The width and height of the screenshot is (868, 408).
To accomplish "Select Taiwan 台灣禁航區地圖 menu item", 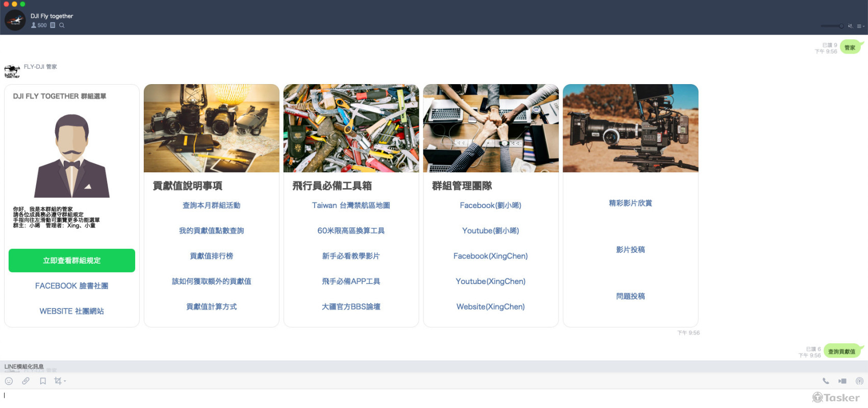I will pos(351,206).
